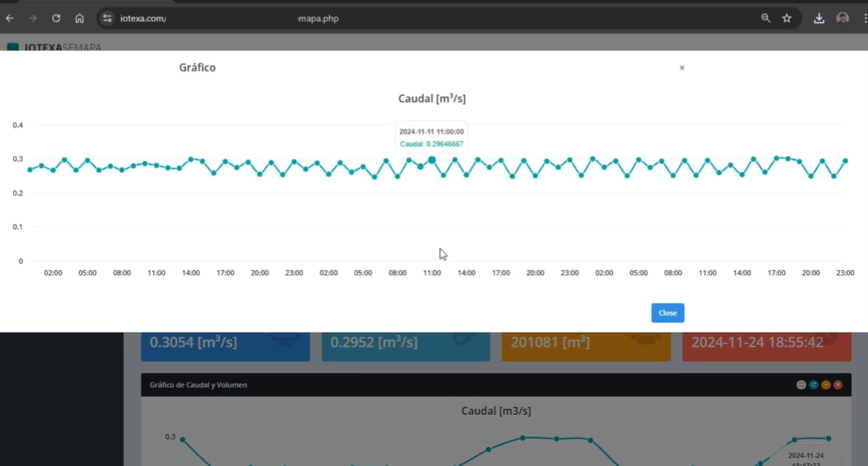Expand the Gráfico de Caudal panel fullscreen

(x=801, y=385)
